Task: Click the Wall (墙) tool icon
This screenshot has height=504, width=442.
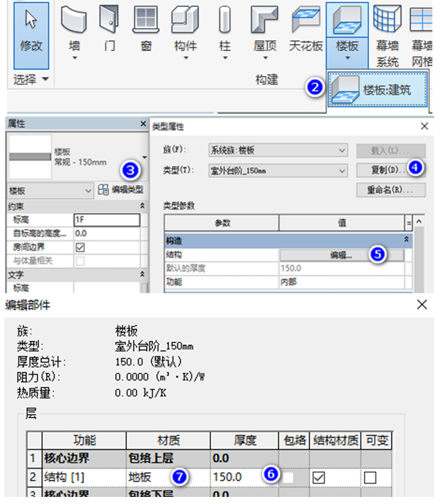Action: pyautogui.click(x=74, y=21)
